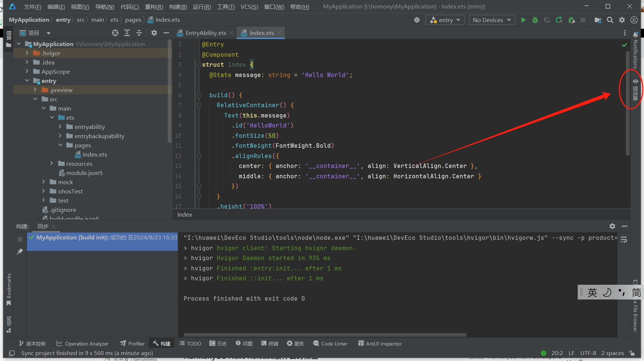Select the 同步 tab in build panel
Image resolution: width=644 pixels, height=361 pixels.
[43, 226]
